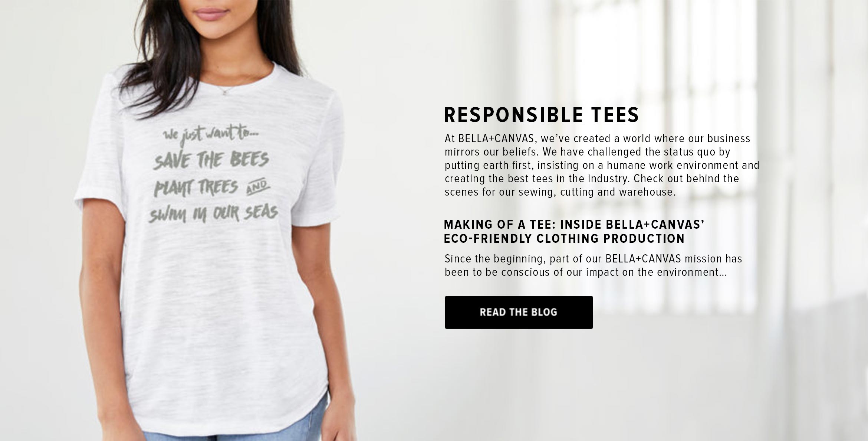The height and width of the screenshot is (441, 868).
Task: Click the 'we just want to...' script line
Action: click(211, 135)
